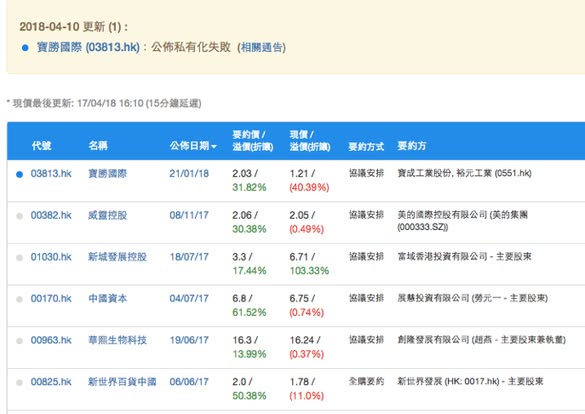Open date link 04/07/17

click(189, 298)
